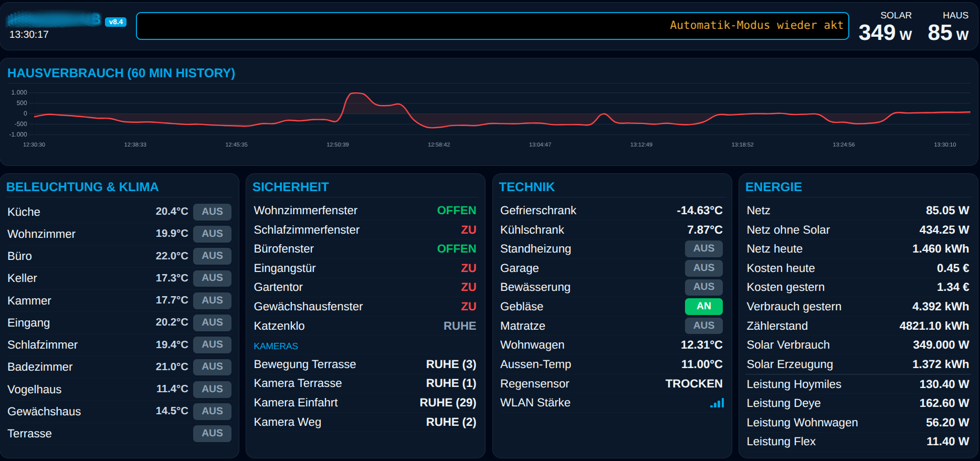The height and width of the screenshot is (461, 980).
Task: Select the HAUSVERBRAUCH (60 MIN HISTORY) heading
Action: tap(121, 73)
